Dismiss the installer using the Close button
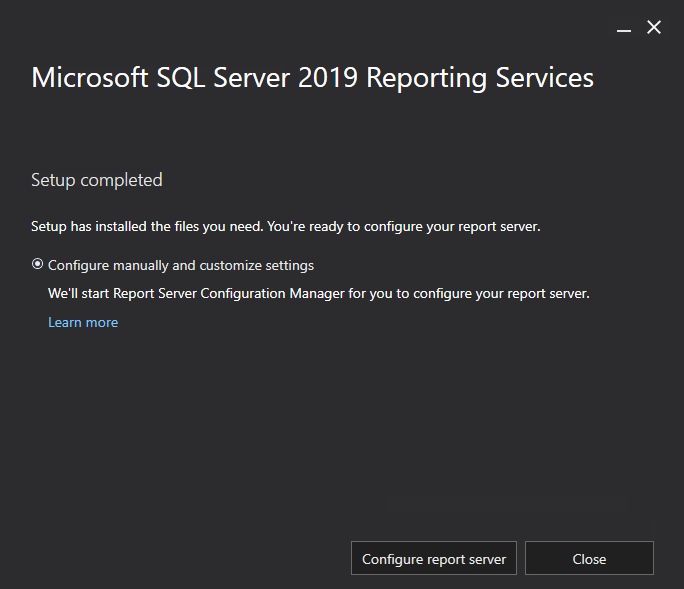 tap(589, 558)
